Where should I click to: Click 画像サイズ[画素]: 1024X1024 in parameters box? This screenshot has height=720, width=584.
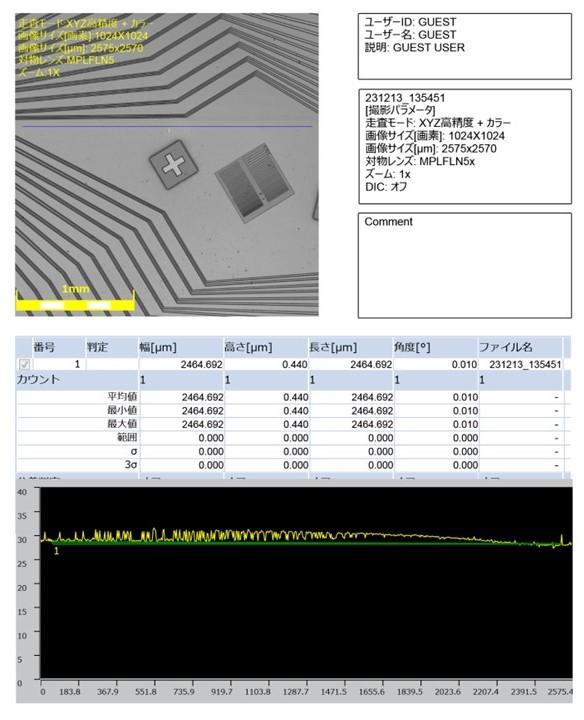(435, 136)
